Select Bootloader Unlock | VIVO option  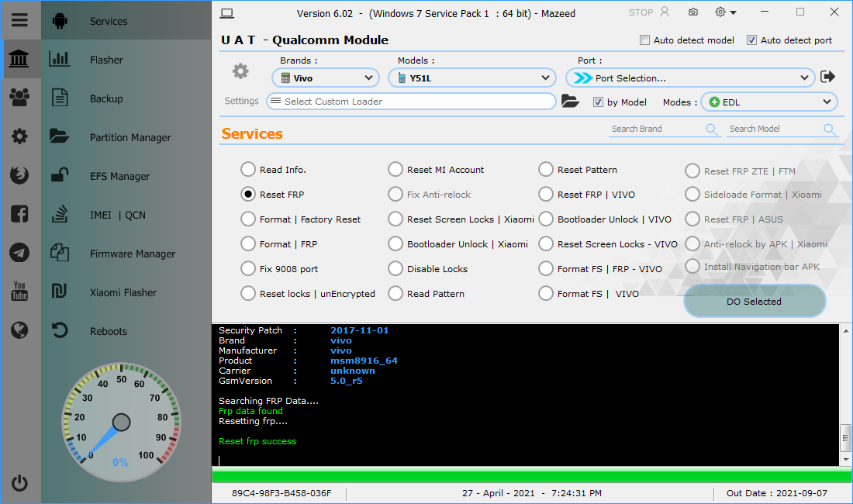click(546, 219)
